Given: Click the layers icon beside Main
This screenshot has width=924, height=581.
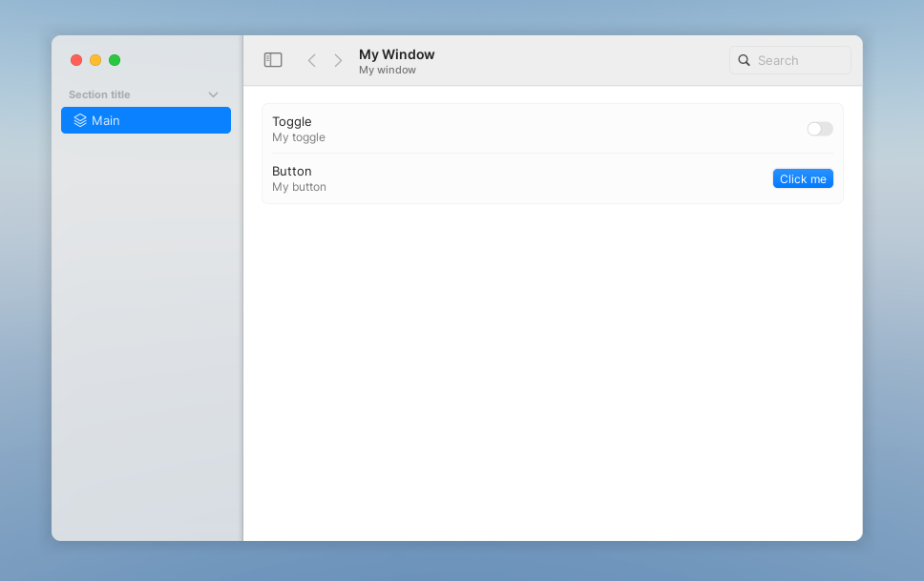Looking at the screenshot, I should click(80, 120).
